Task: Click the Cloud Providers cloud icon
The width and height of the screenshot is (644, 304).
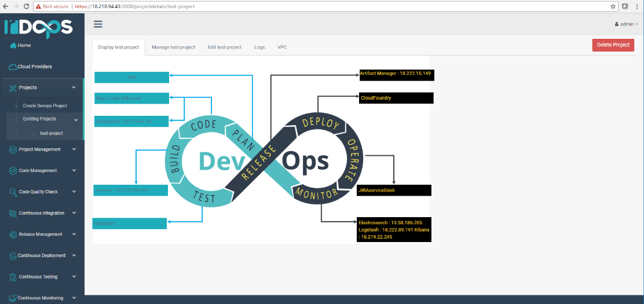Action: 13,67
